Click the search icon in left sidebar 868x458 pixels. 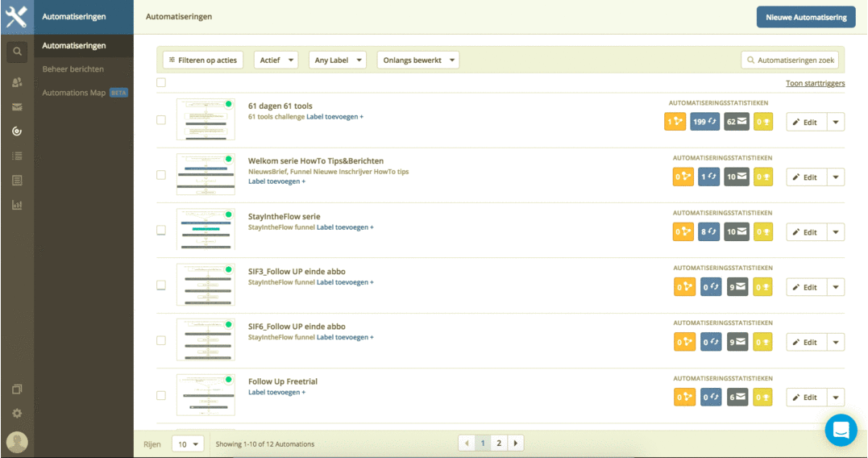click(17, 52)
